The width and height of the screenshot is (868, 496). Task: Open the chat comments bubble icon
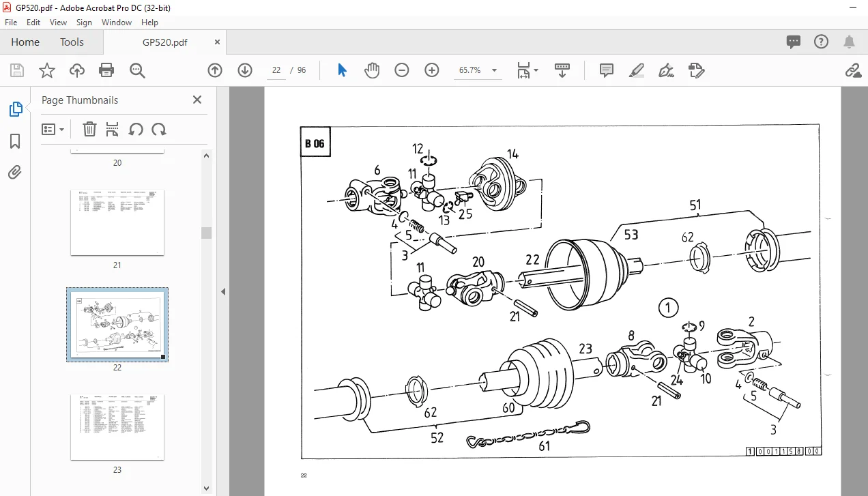(x=794, y=42)
